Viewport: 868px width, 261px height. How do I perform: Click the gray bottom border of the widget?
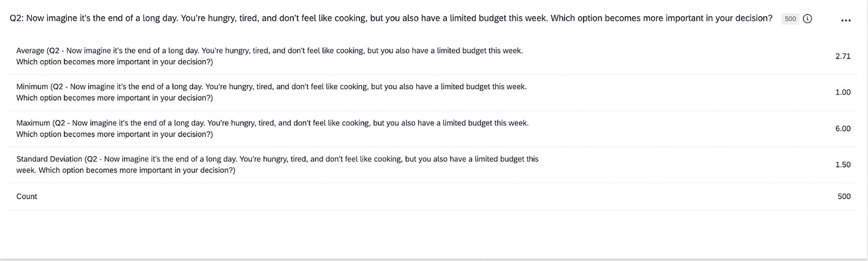434,259
